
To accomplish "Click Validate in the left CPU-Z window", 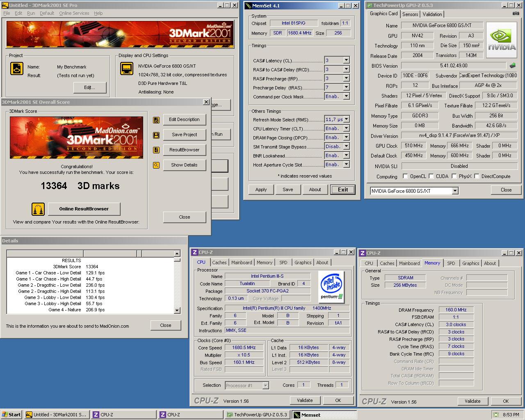I will (x=305, y=400).
